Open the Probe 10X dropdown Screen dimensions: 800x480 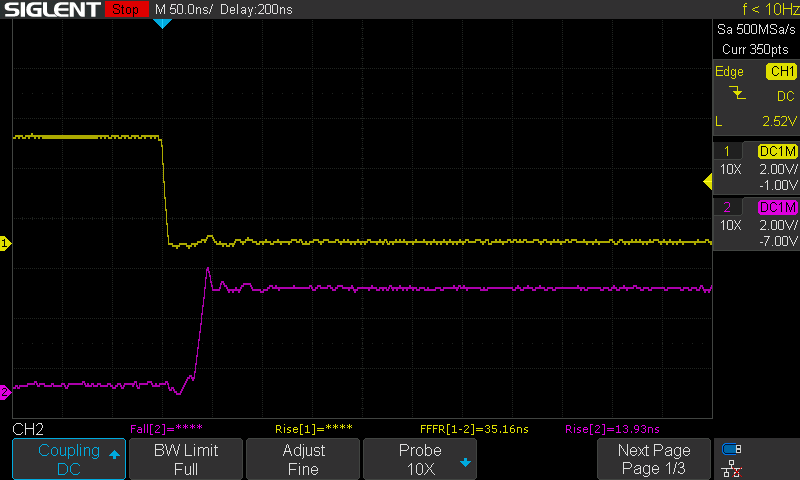click(x=420, y=459)
